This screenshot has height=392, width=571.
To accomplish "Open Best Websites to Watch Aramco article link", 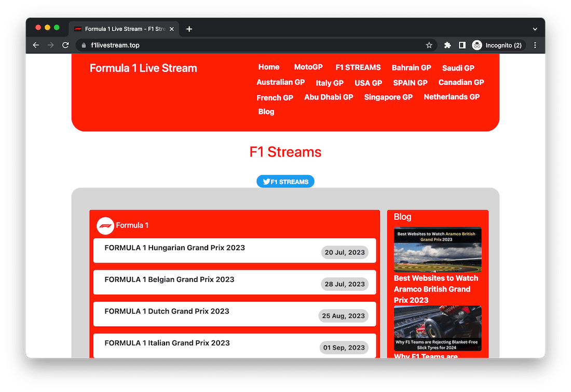I will (436, 289).
